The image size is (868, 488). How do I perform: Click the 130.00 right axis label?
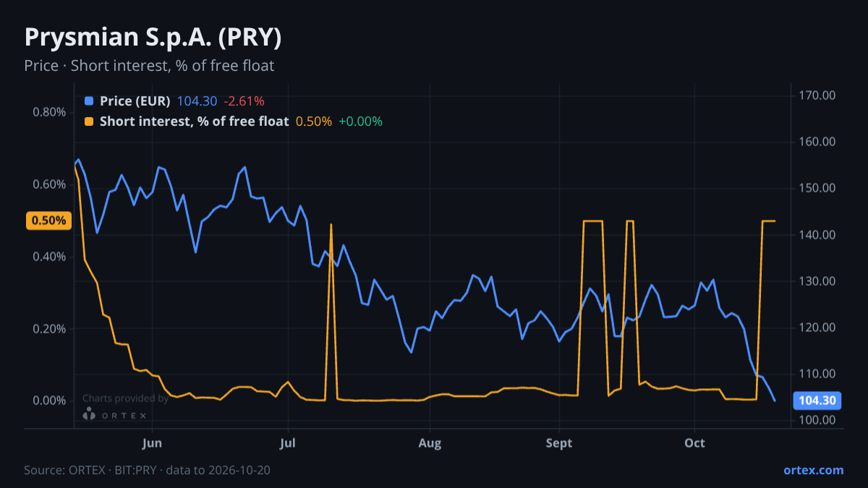pos(818,281)
